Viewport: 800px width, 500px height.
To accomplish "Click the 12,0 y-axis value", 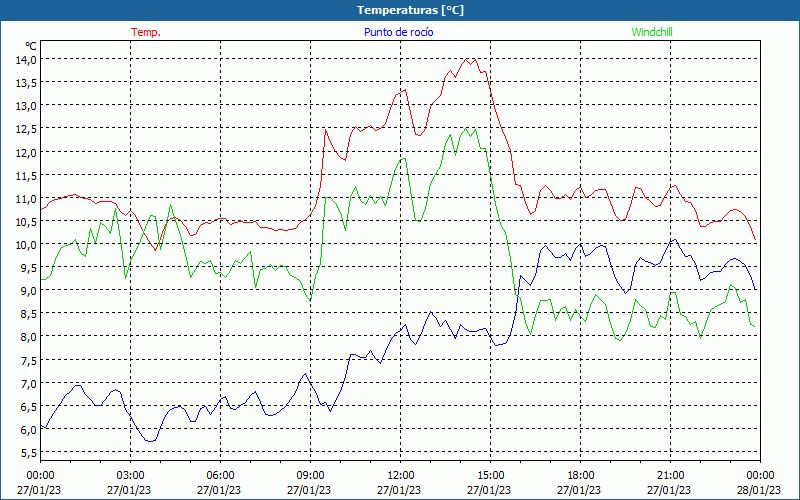I will [26, 152].
